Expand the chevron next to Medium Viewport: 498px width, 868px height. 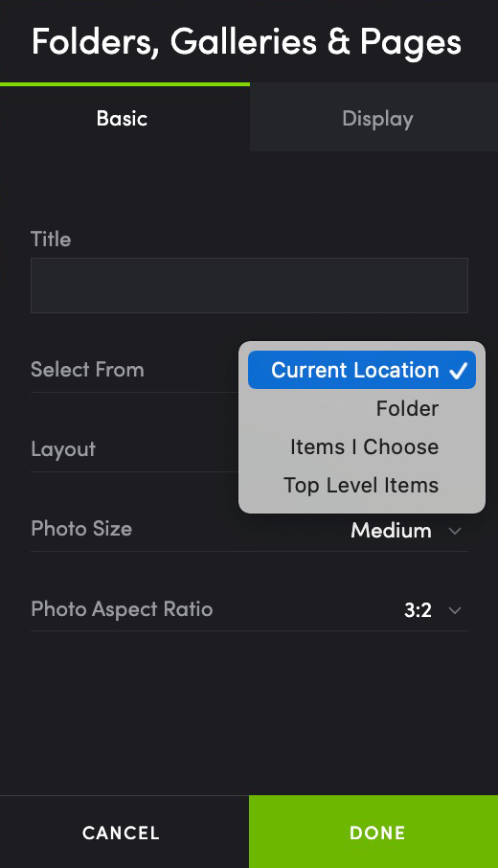pos(455,531)
